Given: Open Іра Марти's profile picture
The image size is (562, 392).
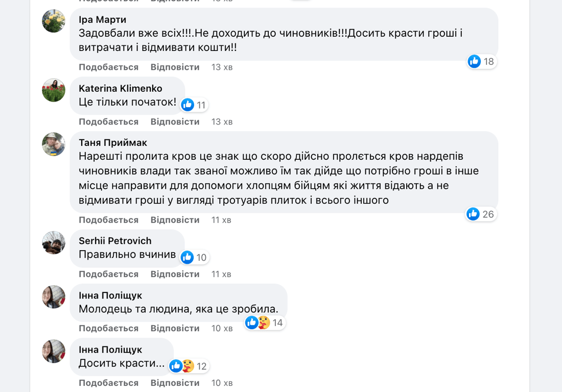Looking at the screenshot, I should pyautogui.click(x=54, y=21).
